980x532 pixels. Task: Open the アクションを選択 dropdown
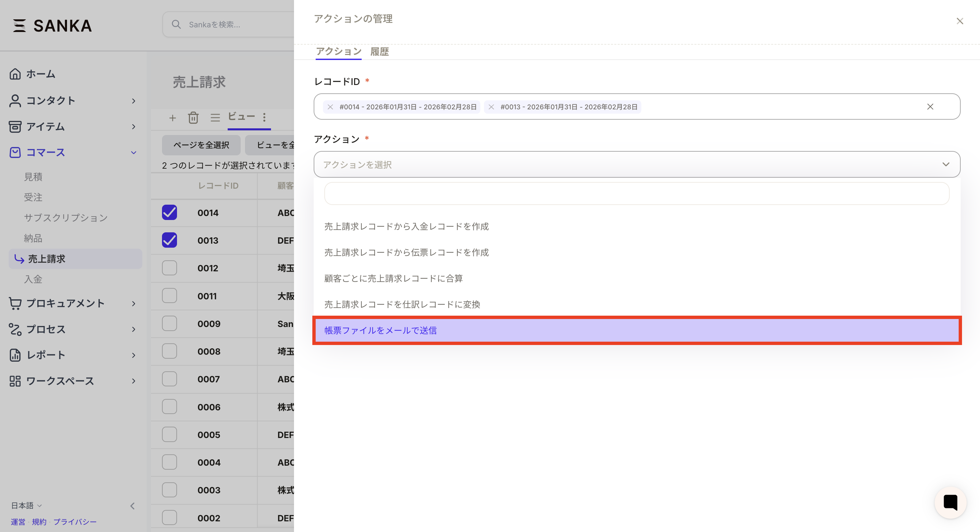coord(636,164)
